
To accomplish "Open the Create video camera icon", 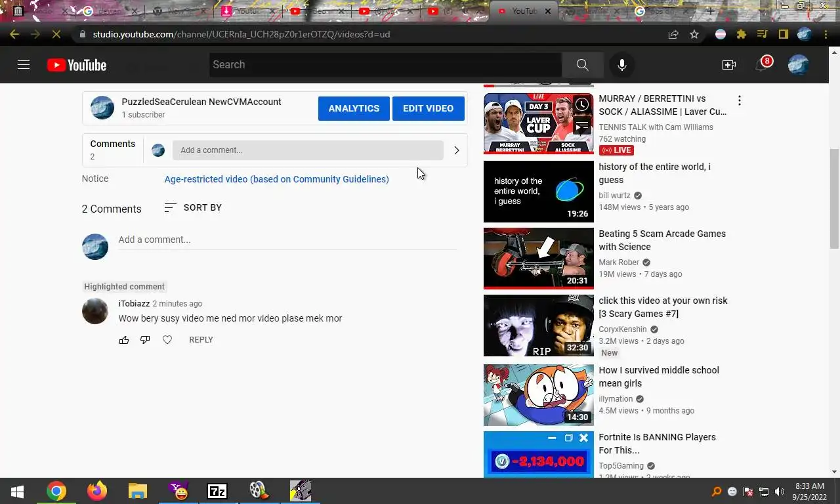I will click(x=728, y=65).
